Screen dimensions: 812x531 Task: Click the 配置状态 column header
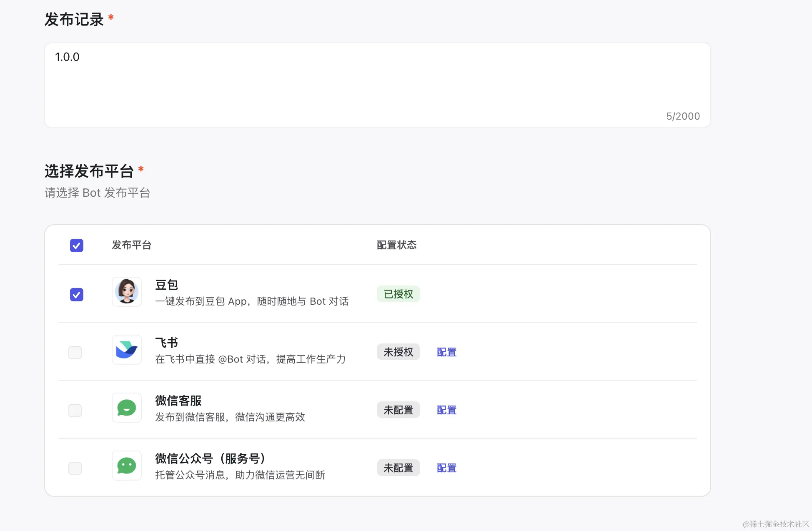click(x=396, y=245)
